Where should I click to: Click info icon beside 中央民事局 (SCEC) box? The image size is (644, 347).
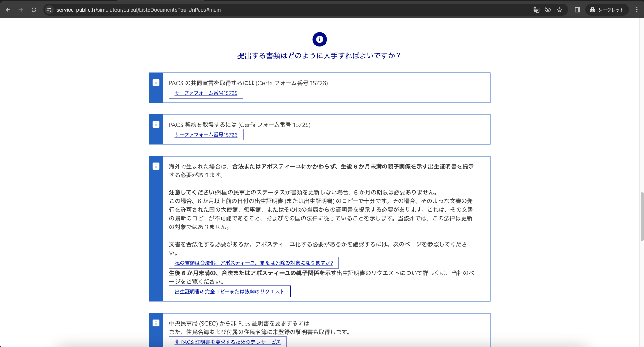click(156, 323)
